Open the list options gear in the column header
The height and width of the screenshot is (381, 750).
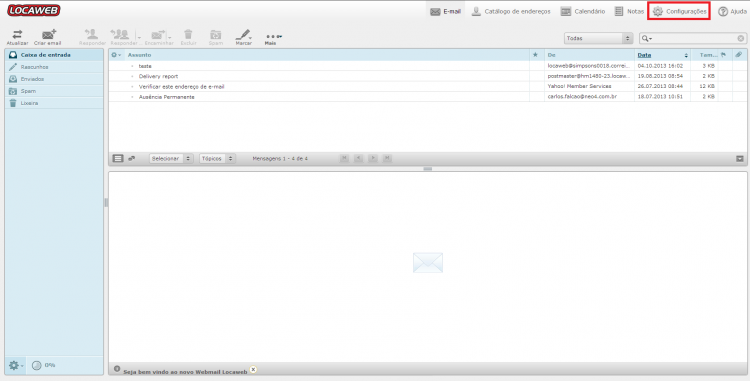pos(116,55)
